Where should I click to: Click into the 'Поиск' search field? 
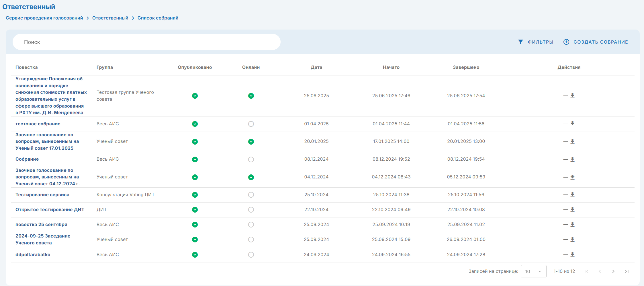click(x=146, y=42)
